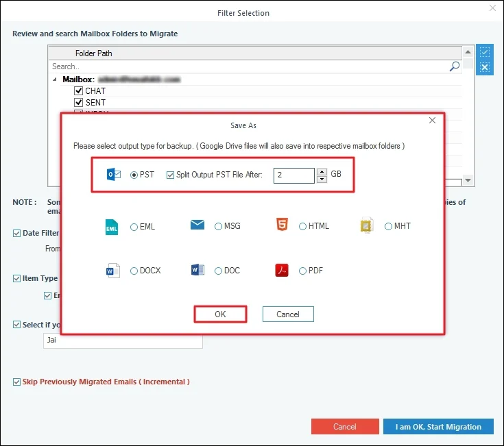
Task: Click the folder search magnifier icon
Action: coord(454,66)
